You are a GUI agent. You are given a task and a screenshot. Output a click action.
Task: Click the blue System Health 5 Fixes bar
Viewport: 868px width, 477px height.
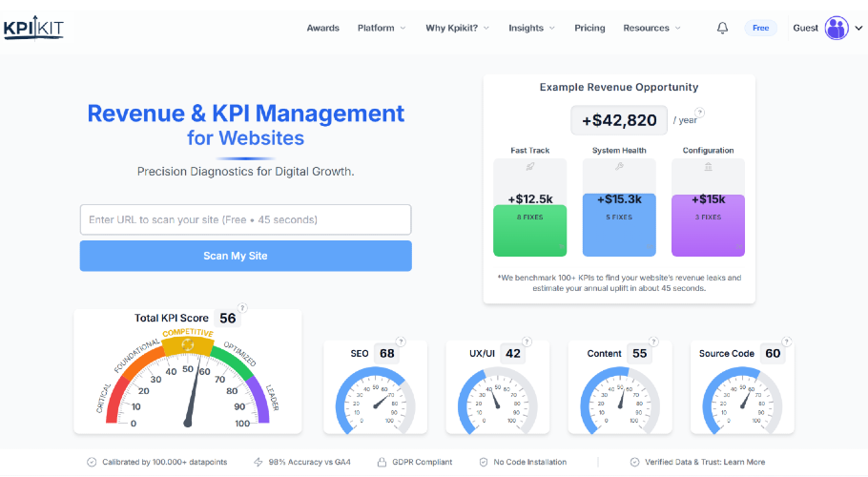coord(619,224)
